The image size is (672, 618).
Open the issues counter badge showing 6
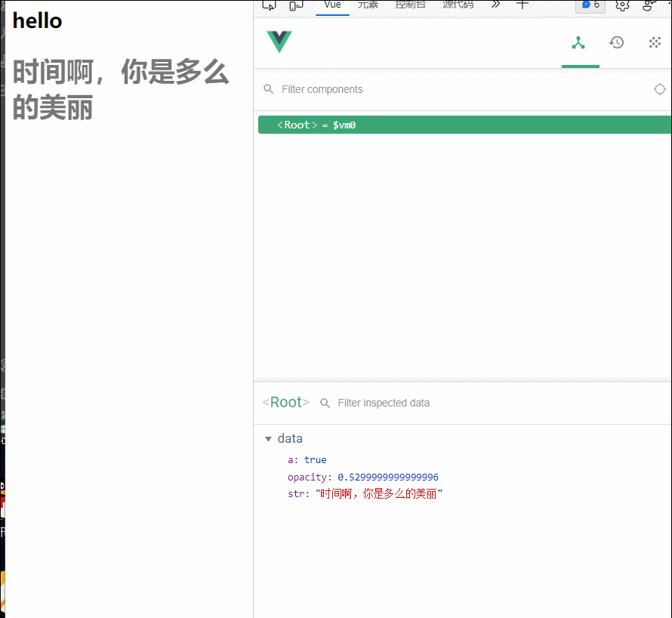pyautogui.click(x=590, y=5)
